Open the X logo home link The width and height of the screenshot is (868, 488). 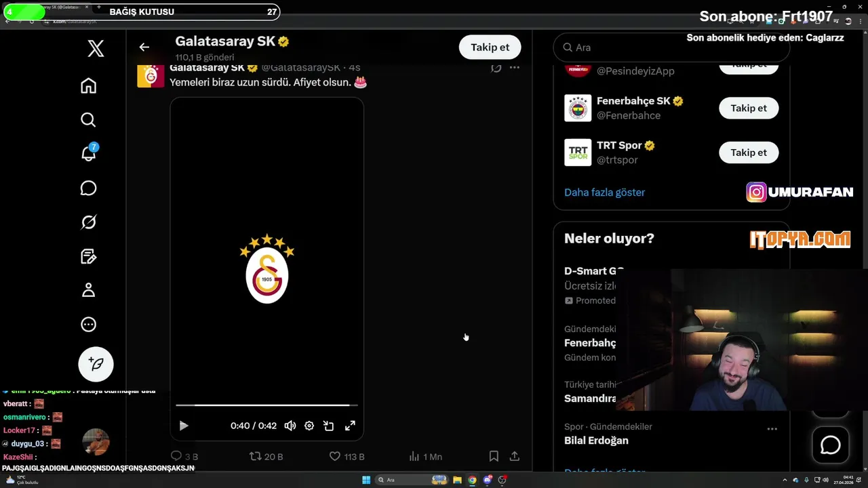click(96, 48)
